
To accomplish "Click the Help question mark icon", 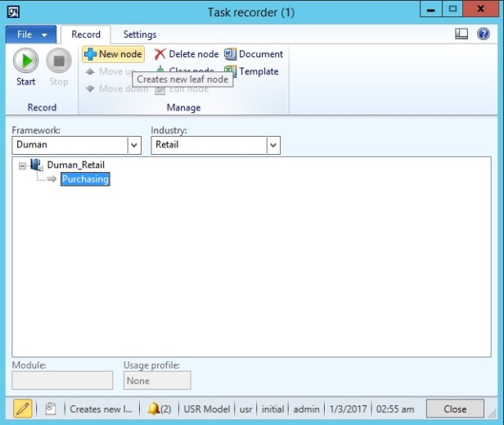I will [483, 34].
